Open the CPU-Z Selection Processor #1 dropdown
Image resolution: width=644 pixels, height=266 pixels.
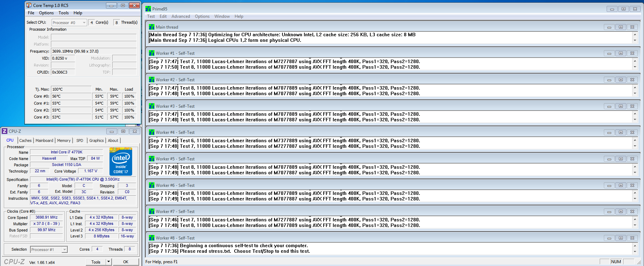49,250
